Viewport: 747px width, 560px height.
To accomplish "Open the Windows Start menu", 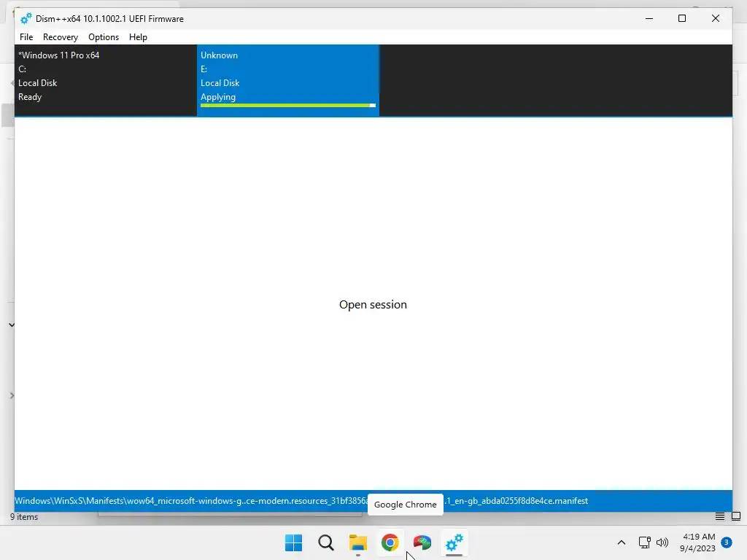I will pos(293,542).
